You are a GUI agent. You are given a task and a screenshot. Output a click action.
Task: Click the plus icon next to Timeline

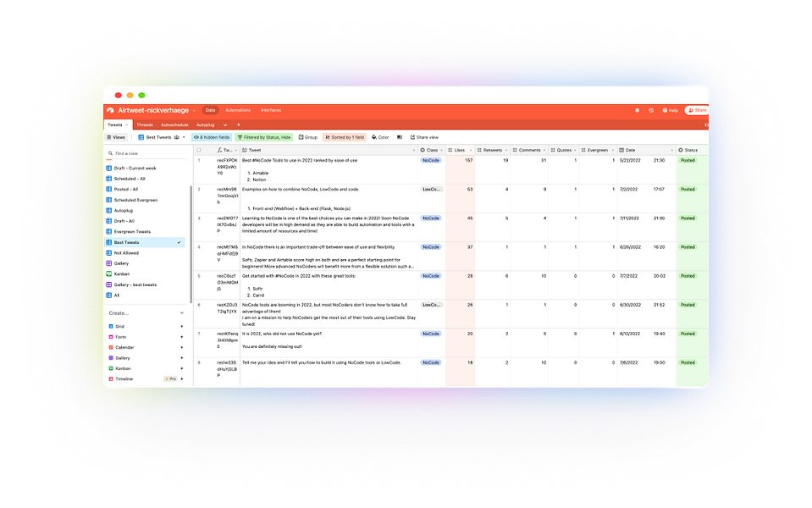182,379
